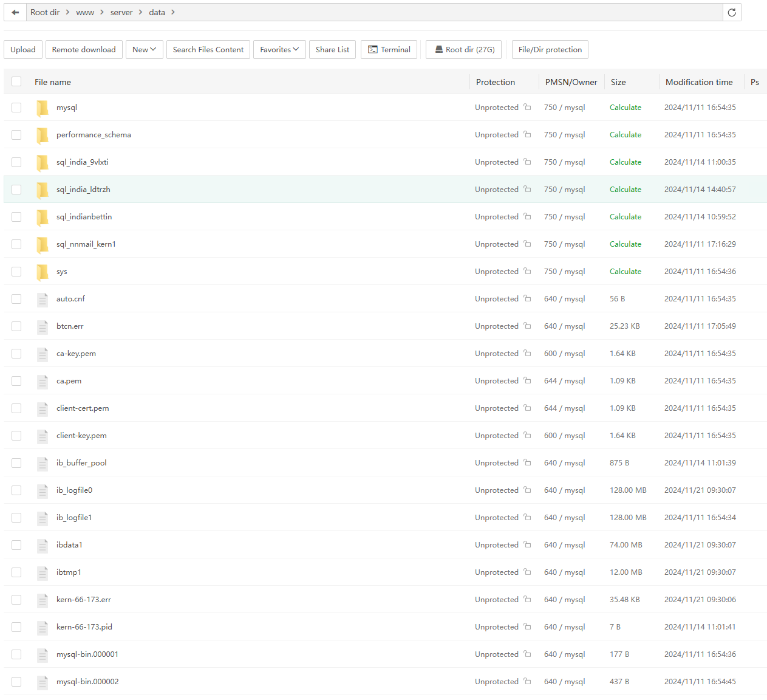Click the back arrow navigation icon
This screenshot has width=767, height=700.
15,12
